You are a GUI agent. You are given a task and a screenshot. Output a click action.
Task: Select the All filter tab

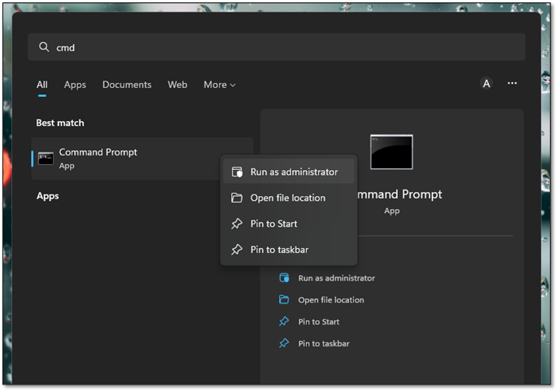[41, 85]
